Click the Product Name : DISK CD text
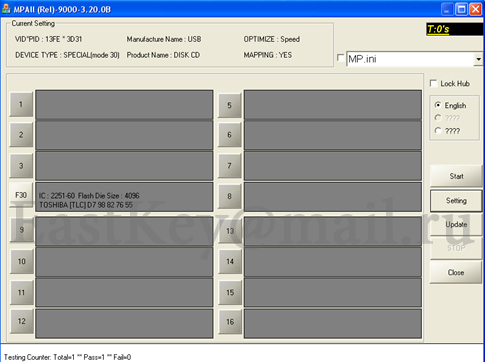The width and height of the screenshot is (485, 362). pyautogui.click(x=163, y=55)
